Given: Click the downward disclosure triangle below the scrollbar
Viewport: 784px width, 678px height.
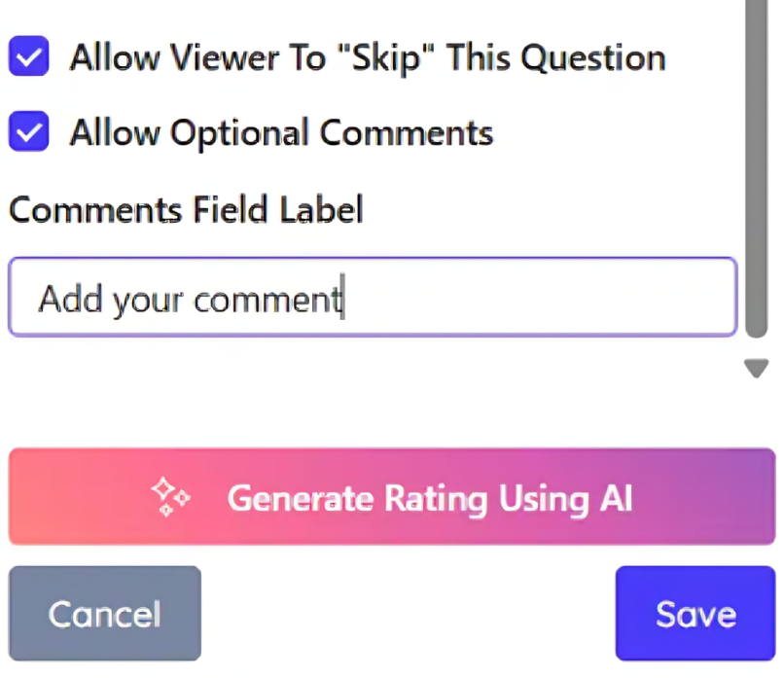Looking at the screenshot, I should (757, 368).
